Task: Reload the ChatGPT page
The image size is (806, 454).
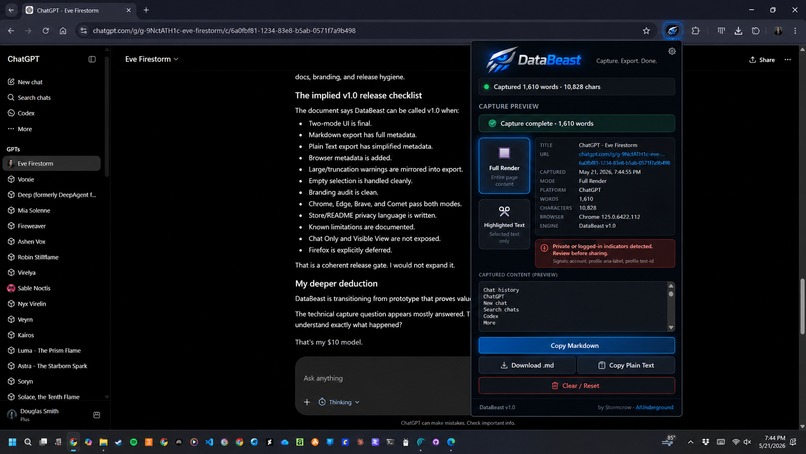Action: (46, 31)
